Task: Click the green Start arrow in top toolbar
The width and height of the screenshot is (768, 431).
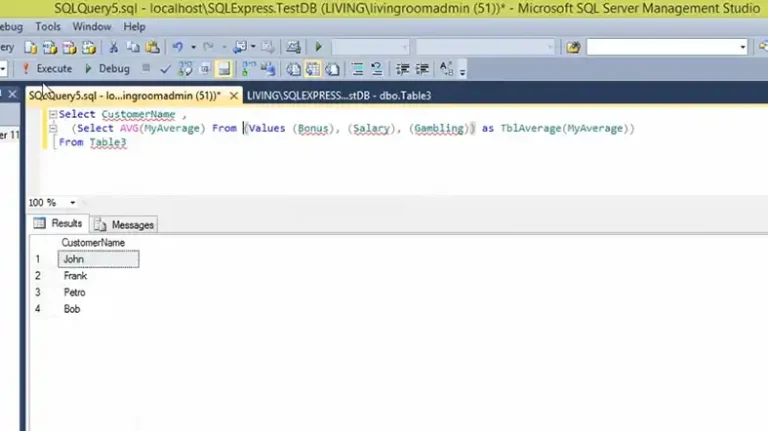Action: (x=319, y=47)
